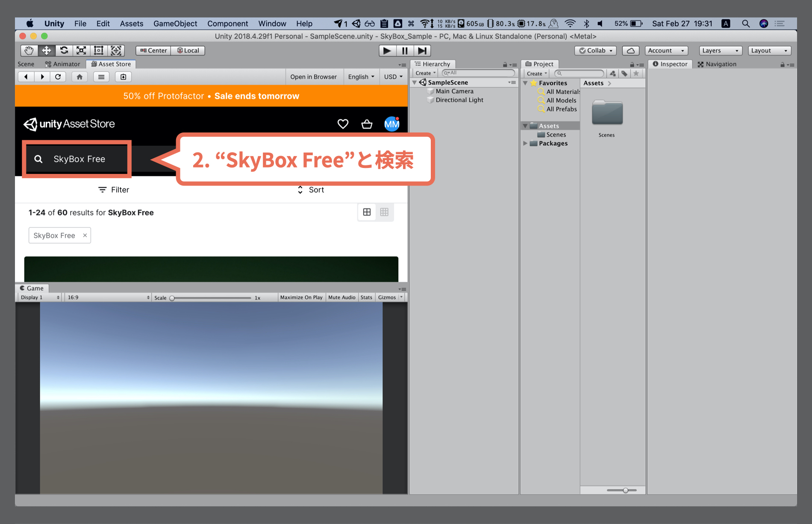Image resolution: width=812 pixels, height=524 pixels.
Task: Toggle pivot Center mode
Action: (x=153, y=50)
